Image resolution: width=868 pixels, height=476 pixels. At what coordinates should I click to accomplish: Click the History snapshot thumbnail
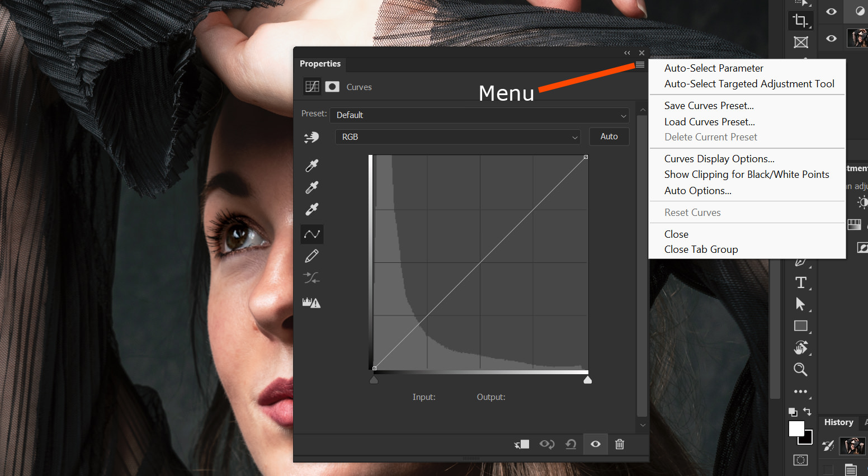852,446
